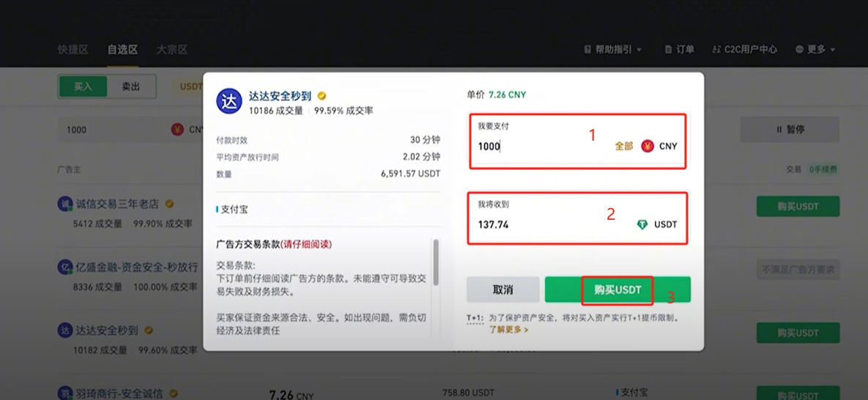Toggle the 买入 buy option

click(83, 86)
